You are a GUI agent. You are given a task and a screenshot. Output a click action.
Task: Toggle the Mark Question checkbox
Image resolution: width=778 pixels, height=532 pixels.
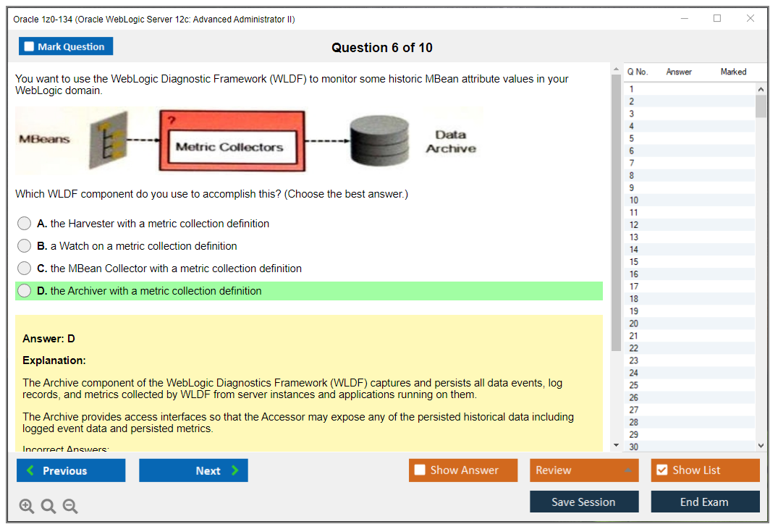point(30,47)
